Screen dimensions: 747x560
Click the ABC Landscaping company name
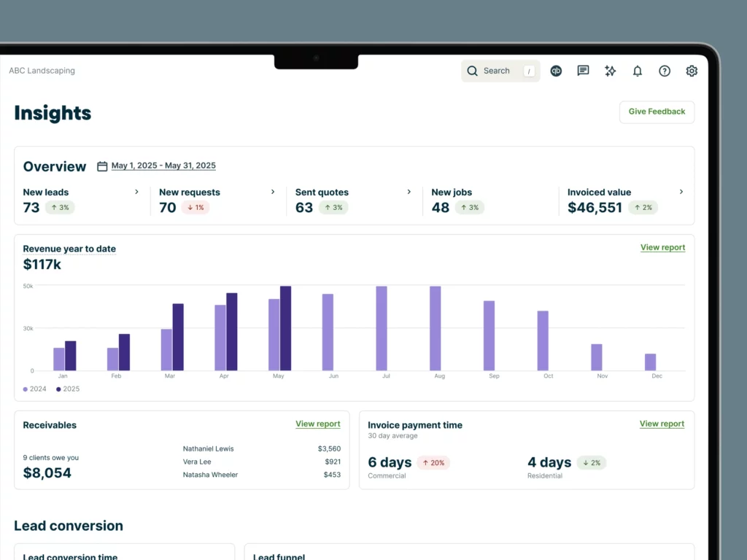pyautogui.click(x=42, y=71)
